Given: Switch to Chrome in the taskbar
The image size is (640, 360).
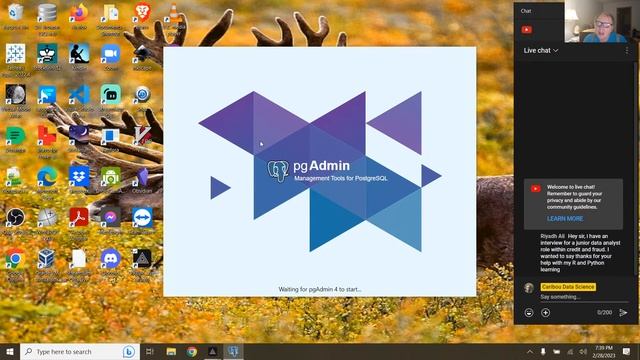Looking at the screenshot, I should pos(192,351).
